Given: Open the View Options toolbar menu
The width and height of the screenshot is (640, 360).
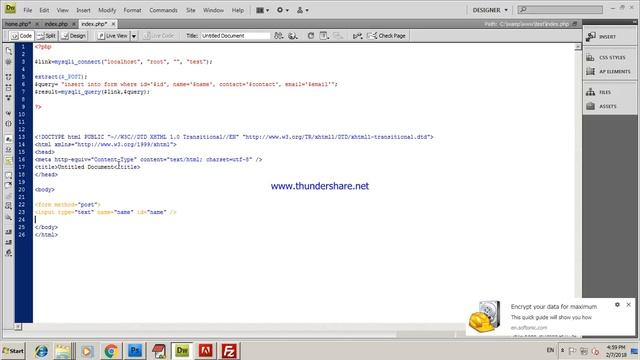Looking at the screenshot, I should [324, 36].
